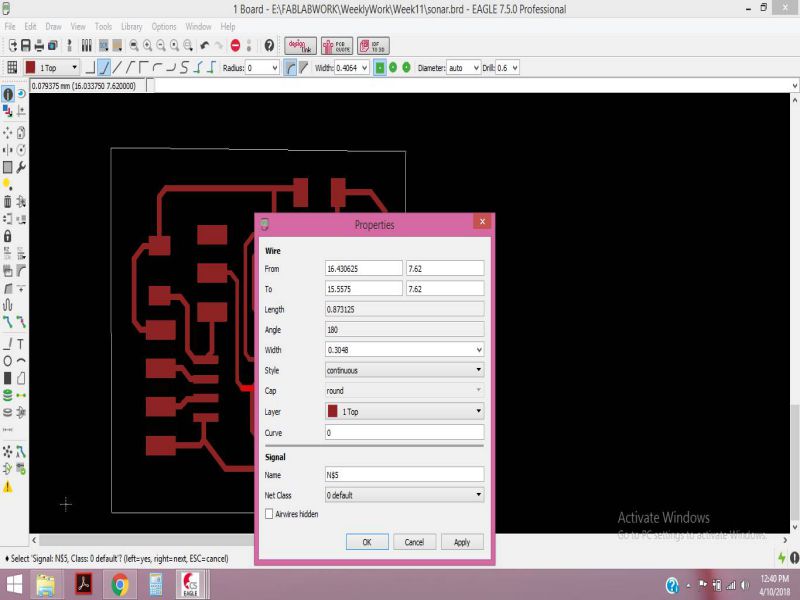The image size is (800, 600).
Task: Select the Route tool
Action: pyautogui.click(x=8, y=322)
